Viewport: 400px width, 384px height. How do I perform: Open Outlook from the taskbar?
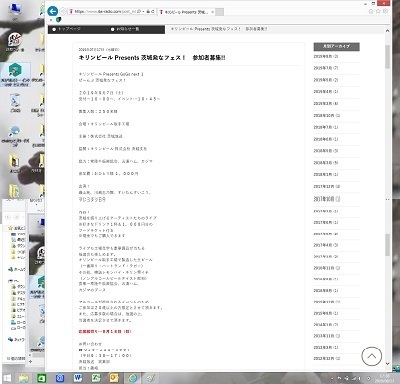(x=114, y=378)
